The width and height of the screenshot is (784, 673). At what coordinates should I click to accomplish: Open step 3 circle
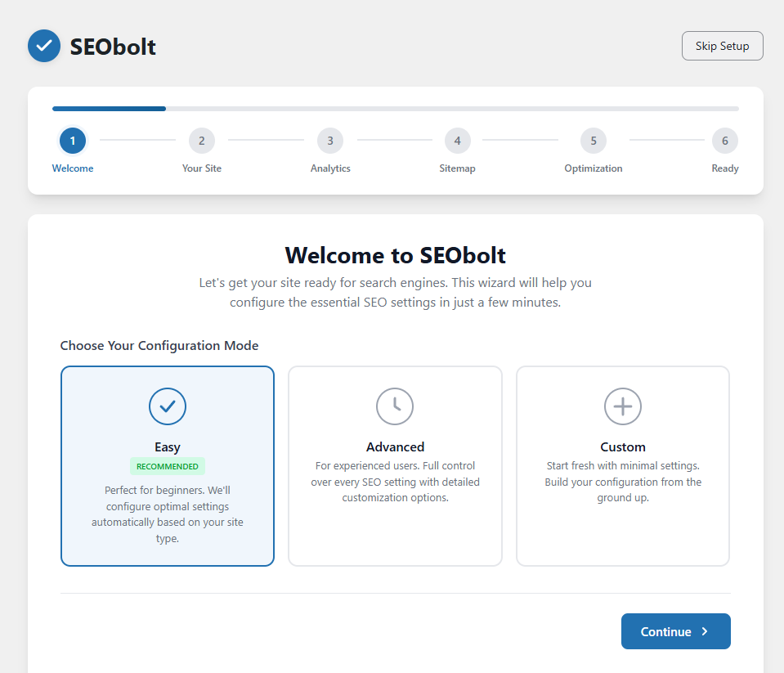pyautogui.click(x=330, y=141)
